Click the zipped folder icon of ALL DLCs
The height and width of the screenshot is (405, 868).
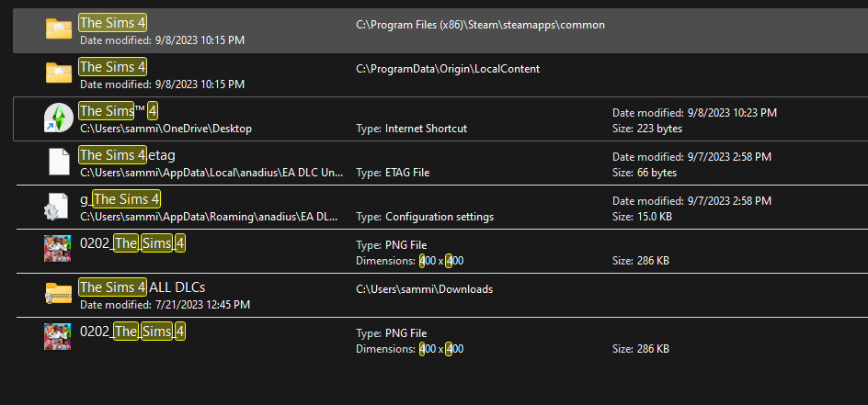click(58, 293)
